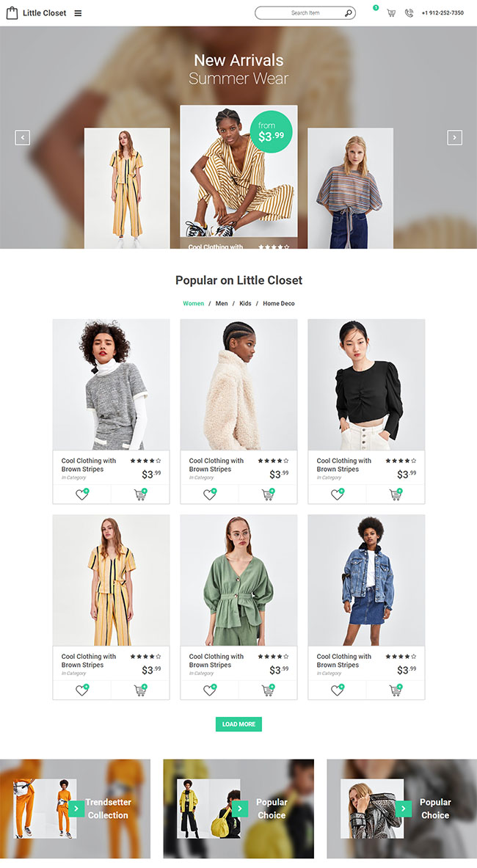Image resolution: width=477 pixels, height=868 pixels.
Task: Switch to the Kids category tab
Action: click(245, 304)
